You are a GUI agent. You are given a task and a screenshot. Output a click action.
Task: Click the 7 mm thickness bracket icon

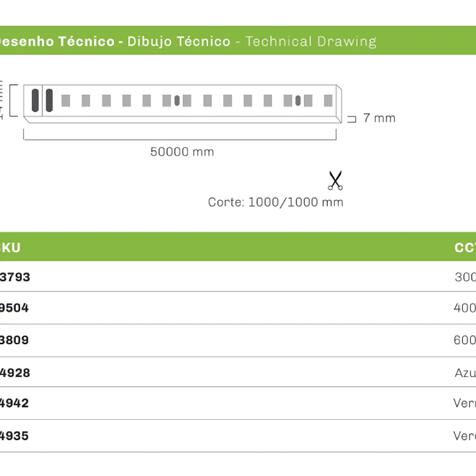352,119
